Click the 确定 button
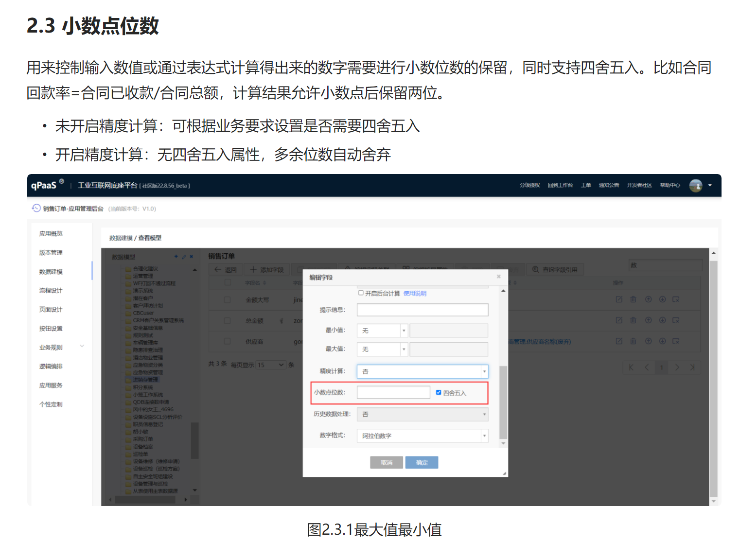 point(422,462)
